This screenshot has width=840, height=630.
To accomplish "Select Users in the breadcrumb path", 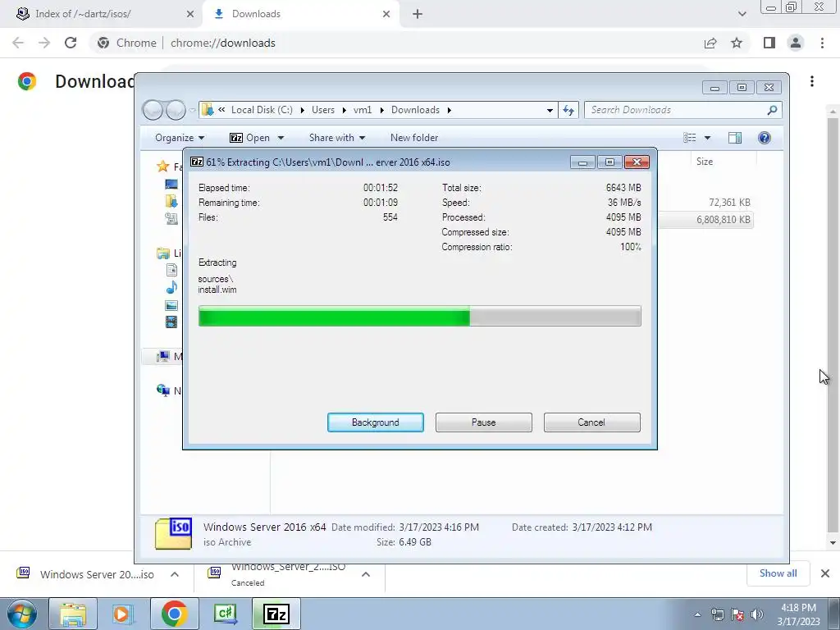I will [x=323, y=110].
